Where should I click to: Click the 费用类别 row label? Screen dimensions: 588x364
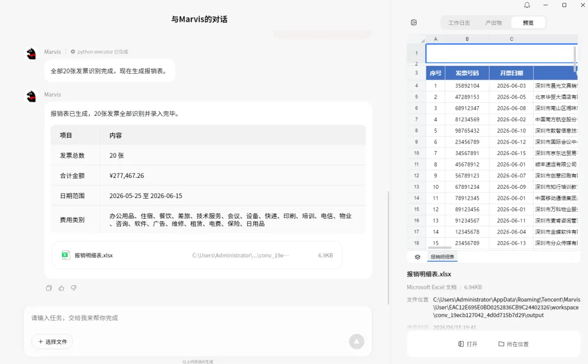pyautogui.click(x=72, y=220)
